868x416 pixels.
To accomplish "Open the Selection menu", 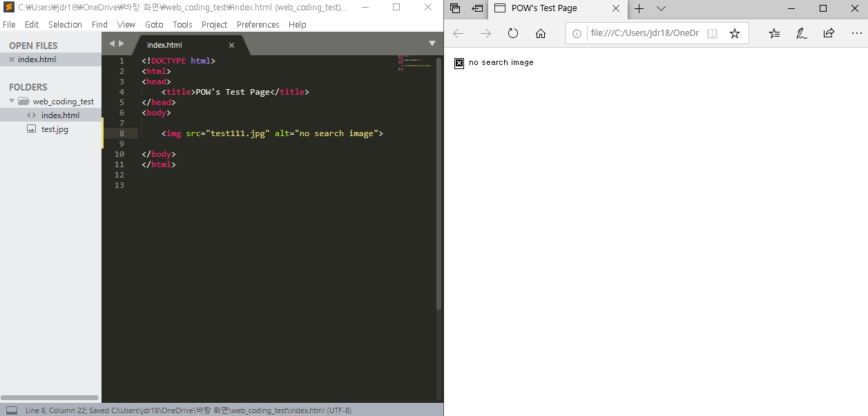I will (65, 24).
